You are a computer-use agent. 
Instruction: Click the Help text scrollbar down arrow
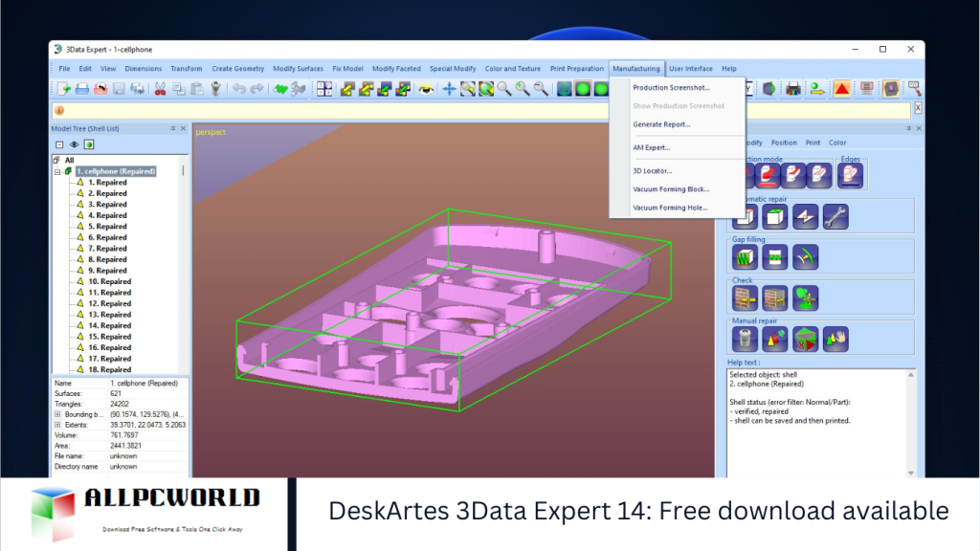(911, 473)
